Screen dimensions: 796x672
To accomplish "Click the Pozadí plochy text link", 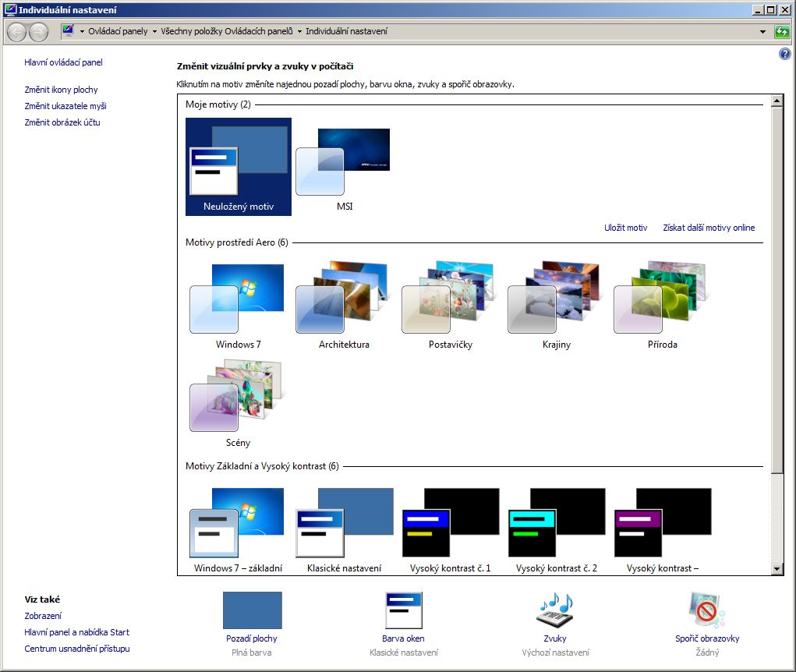I will click(252, 638).
